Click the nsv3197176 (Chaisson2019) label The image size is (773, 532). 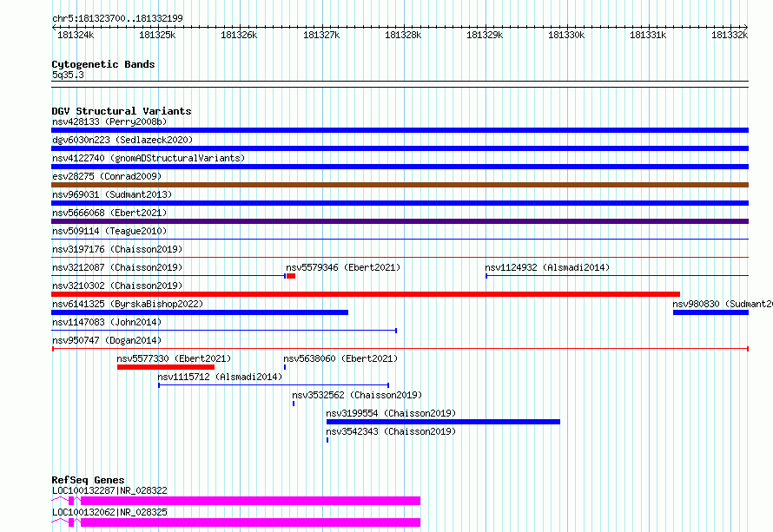click(x=117, y=249)
